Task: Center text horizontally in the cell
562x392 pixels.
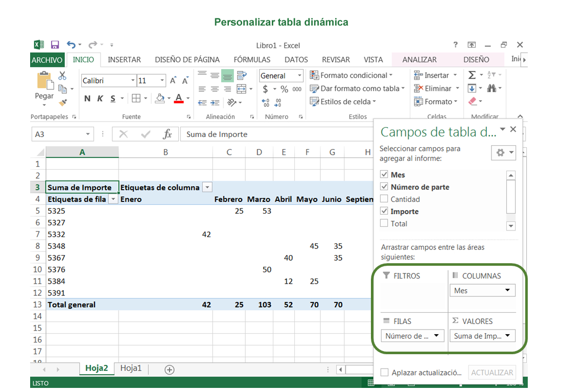Action: [x=215, y=89]
